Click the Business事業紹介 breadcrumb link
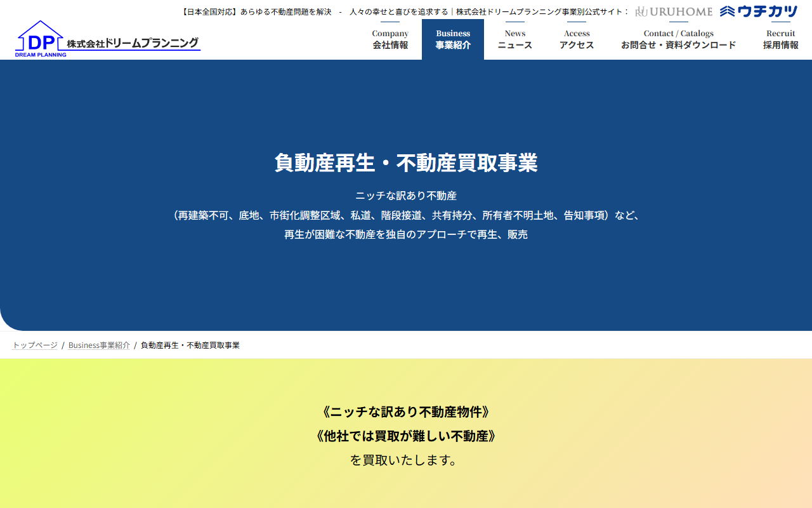The image size is (812, 508). [99, 345]
